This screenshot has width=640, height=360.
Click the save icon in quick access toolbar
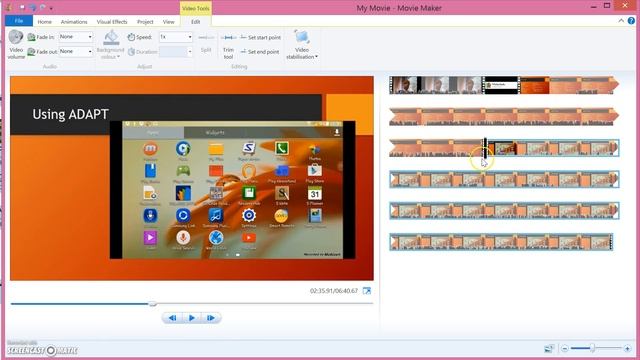point(22,7)
